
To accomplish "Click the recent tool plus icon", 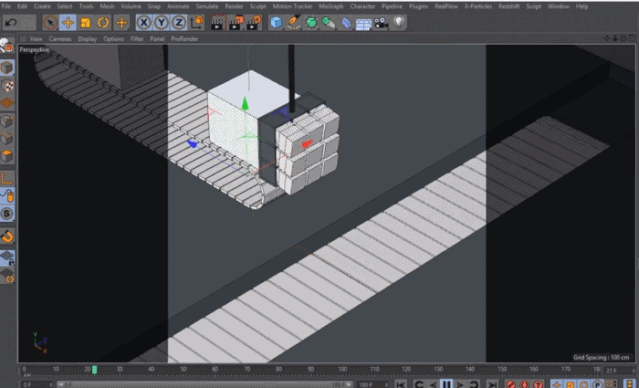I will pos(121,22).
